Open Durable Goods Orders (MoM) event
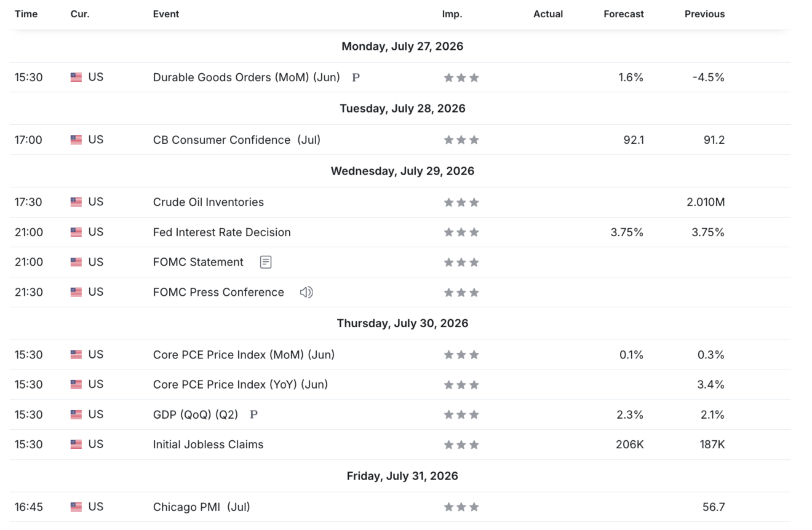 (x=246, y=77)
